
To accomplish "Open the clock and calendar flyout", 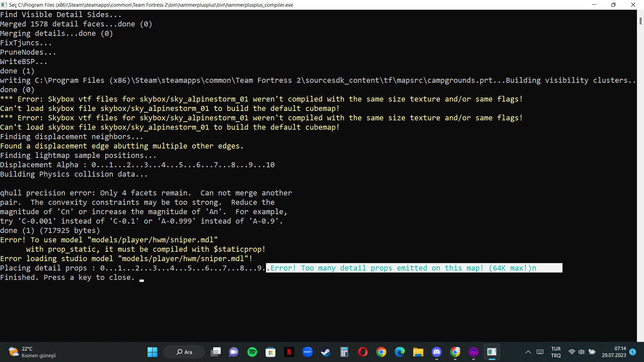I will point(614,352).
